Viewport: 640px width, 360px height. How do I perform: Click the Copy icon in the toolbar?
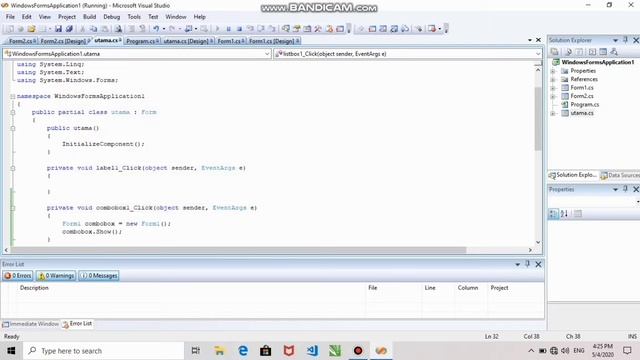tap(93, 29)
